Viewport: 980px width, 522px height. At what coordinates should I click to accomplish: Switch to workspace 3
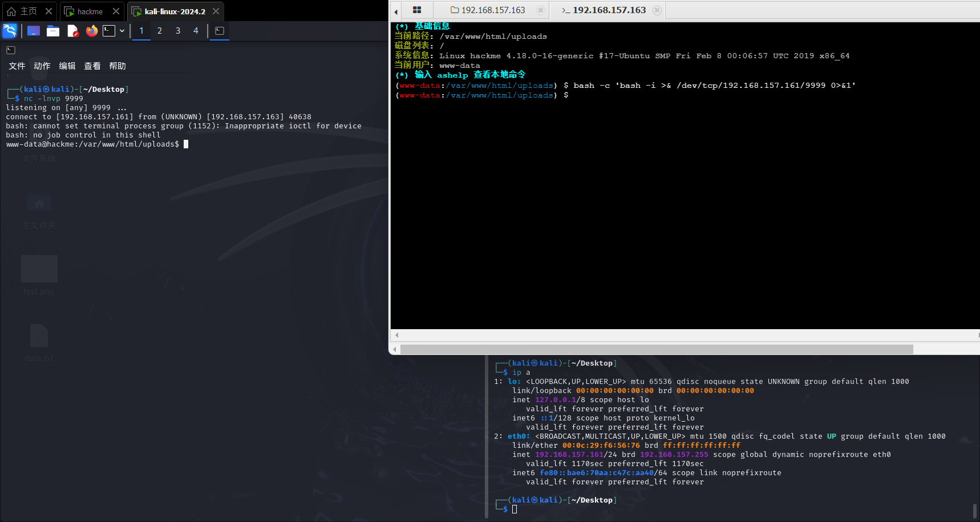coord(178,31)
